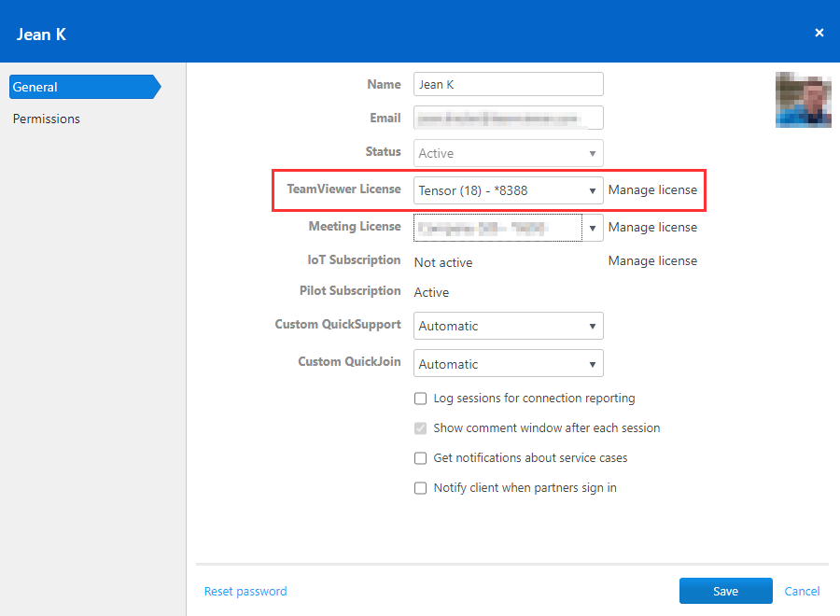Viewport: 840px width, 616px height.
Task: Expand the Meeting License dropdown
Action: coord(509,228)
